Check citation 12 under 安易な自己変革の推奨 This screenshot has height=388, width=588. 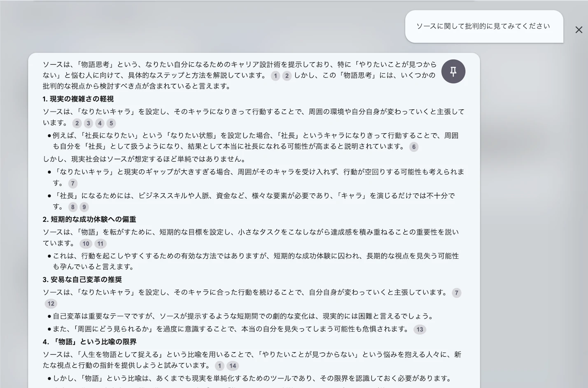(x=51, y=304)
